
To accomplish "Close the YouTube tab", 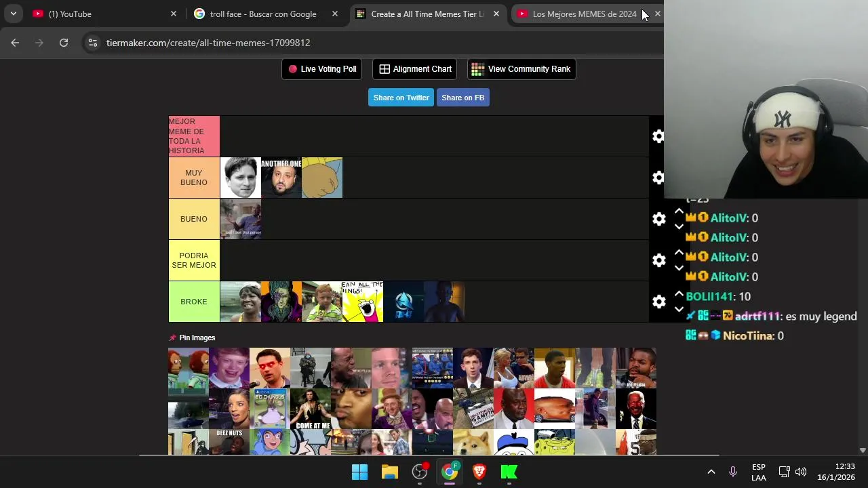I will coord(173,14).
